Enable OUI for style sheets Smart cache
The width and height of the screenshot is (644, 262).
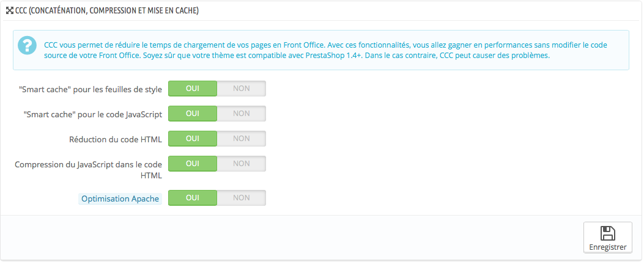(x=193, y=89)
